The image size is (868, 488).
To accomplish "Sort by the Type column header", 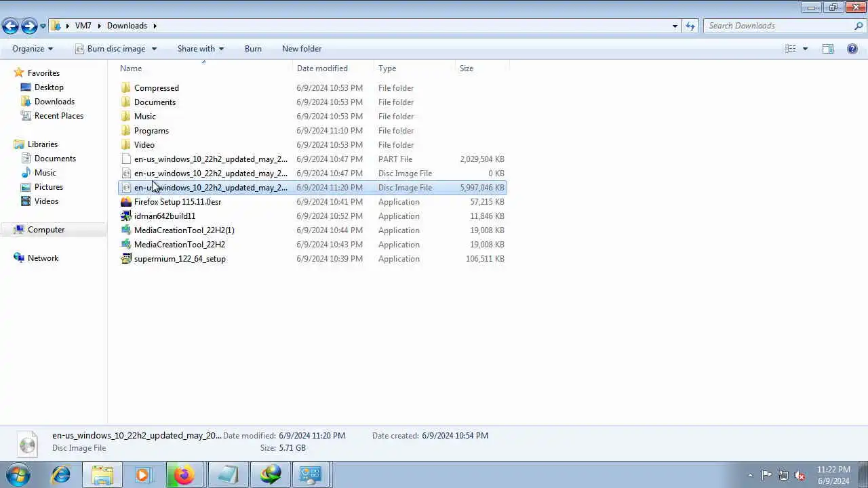I will coord(415,68).
